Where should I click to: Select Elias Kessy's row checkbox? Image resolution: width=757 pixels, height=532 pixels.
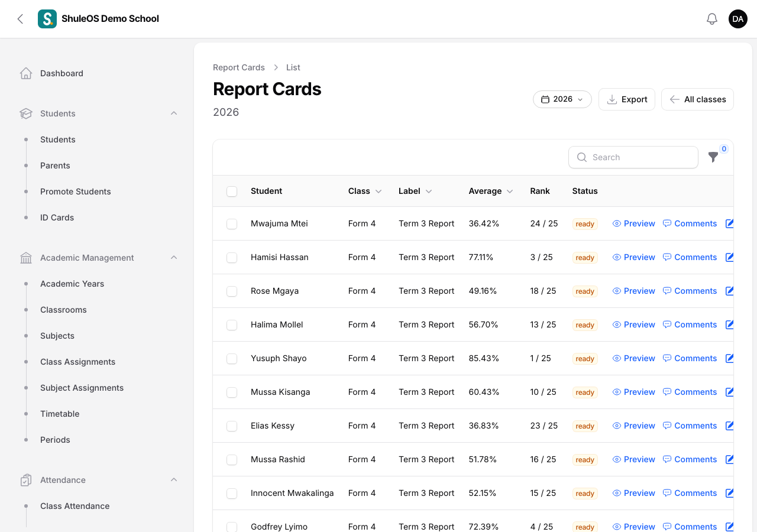[x=232, y=426]
